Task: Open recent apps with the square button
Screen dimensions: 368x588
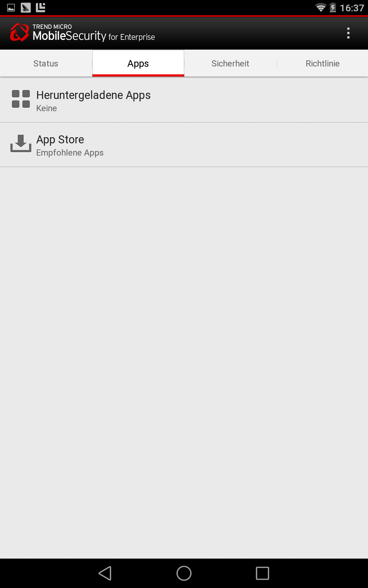Action: (x=263, y=573)
